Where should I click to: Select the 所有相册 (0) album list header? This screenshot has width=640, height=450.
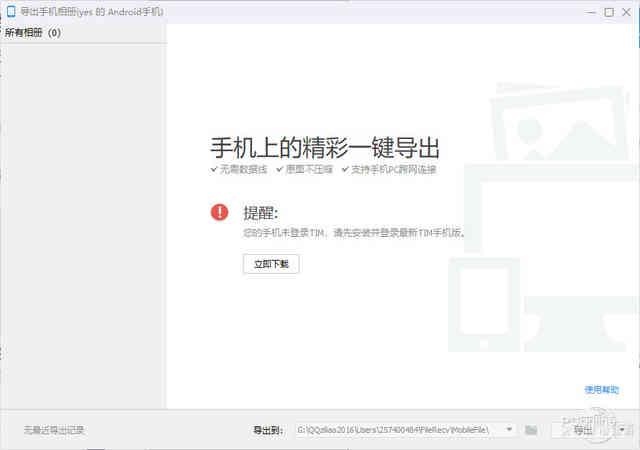[x=33, y=33]
